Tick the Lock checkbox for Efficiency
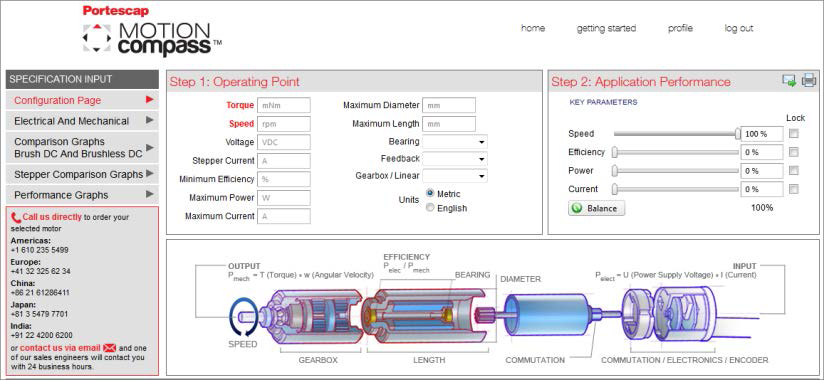Viewport: 824px width, 380px height. click(794, 152)
